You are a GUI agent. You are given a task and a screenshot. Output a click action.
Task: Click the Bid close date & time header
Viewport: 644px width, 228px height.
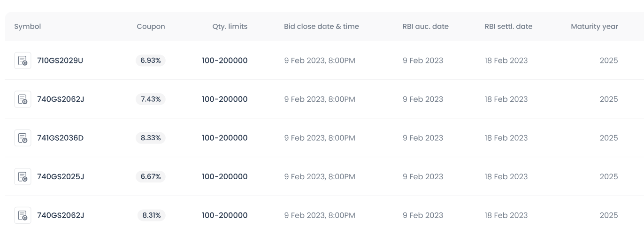322,27
